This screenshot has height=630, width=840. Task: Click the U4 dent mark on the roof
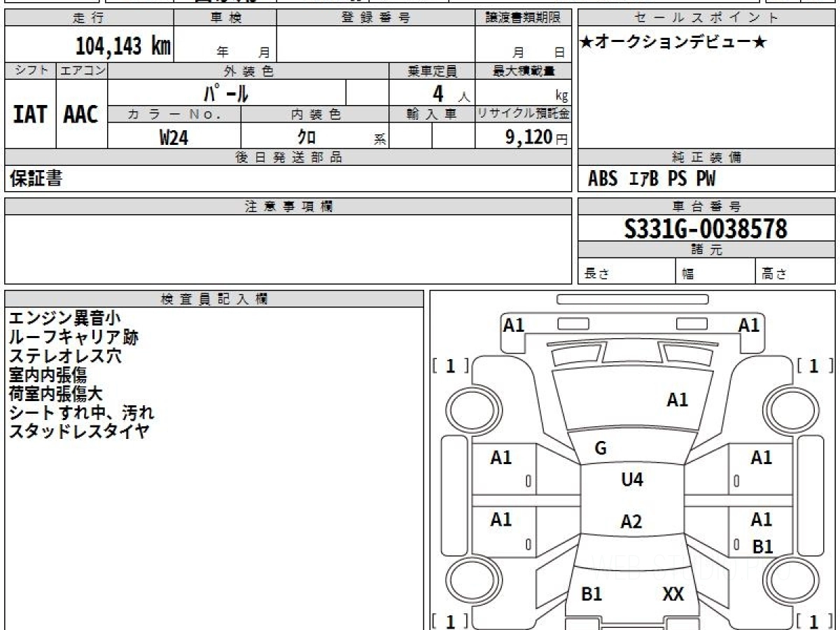[x=632, y=479]
